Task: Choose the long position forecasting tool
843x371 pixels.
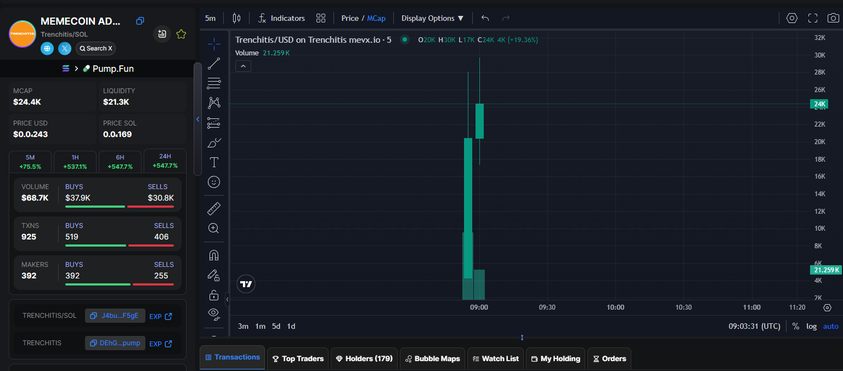Action: pyautogui.click(x=213, y=123)
